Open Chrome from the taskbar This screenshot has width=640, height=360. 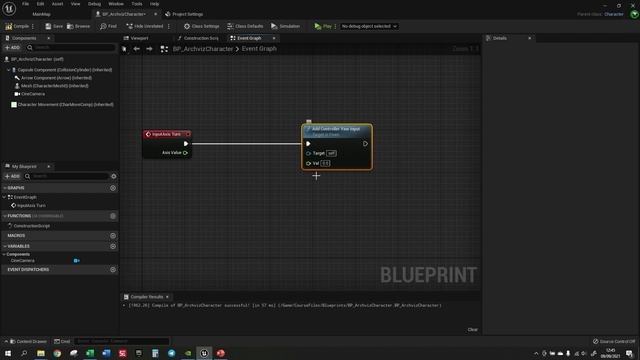(57, 353)
